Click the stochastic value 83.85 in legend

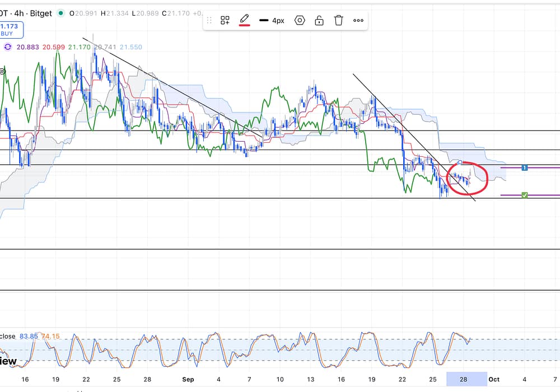(27, 337)
